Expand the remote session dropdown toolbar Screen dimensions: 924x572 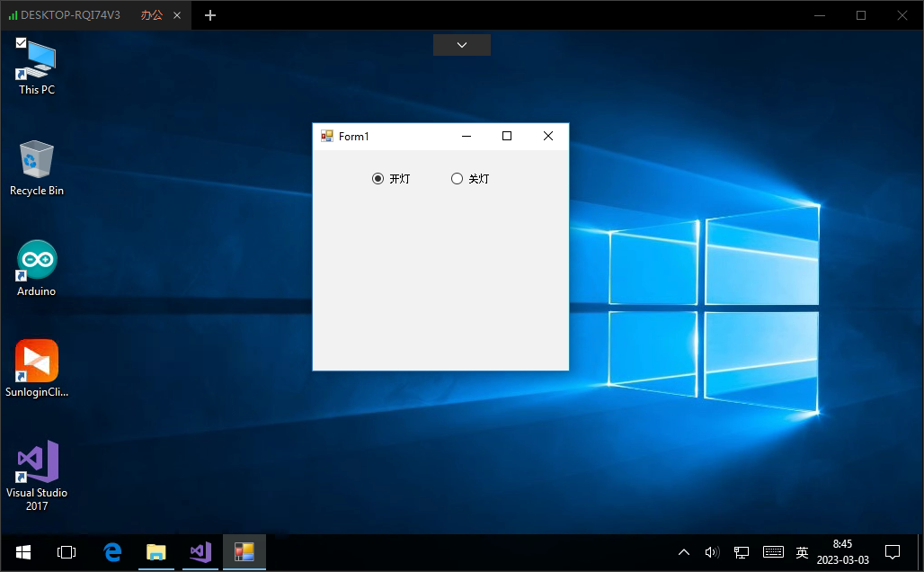click(462, 45)
